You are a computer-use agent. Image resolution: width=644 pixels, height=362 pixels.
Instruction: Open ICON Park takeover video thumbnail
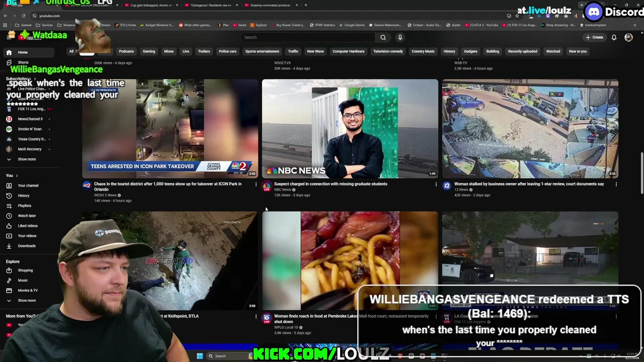click(x=170, y=128)
